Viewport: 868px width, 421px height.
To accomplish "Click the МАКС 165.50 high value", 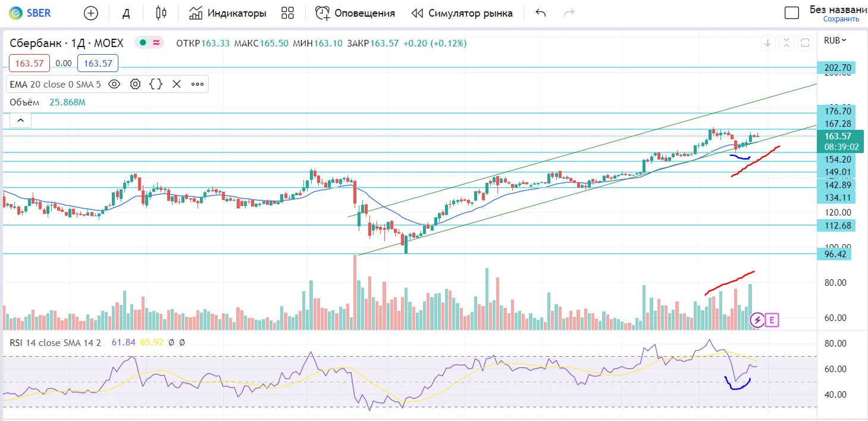I will pyautogui.click(x=261, y=43).
